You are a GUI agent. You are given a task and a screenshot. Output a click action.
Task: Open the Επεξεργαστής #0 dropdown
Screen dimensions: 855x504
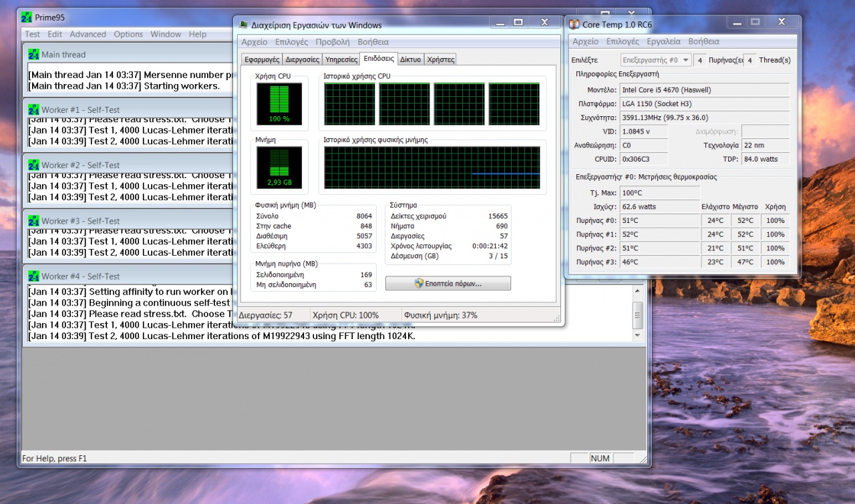click(655, 60)
